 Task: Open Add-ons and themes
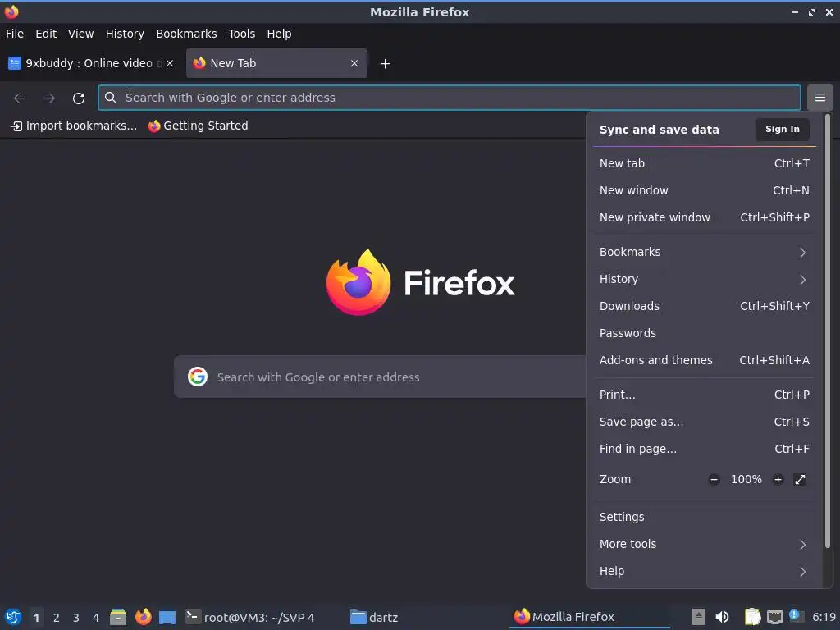pos(704,360)
